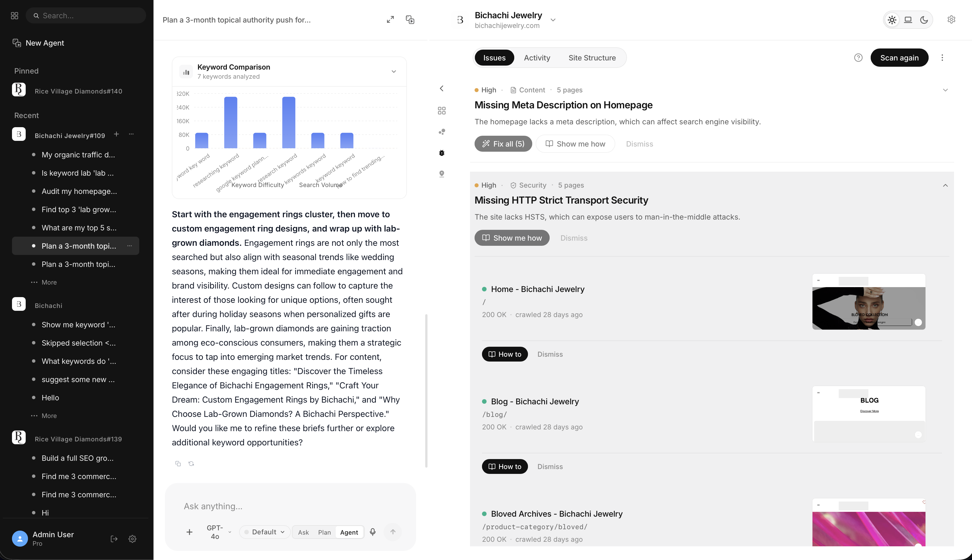Open options for selected Plan a 3-month chat
972x560 pixels.
(x=130, y=246)
